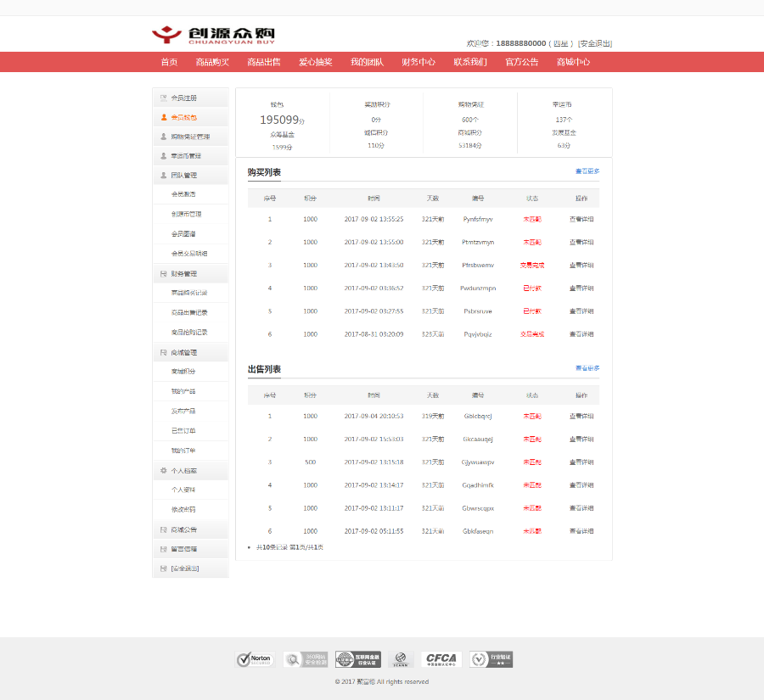Open 爱心抽奖 in the navigation bar
Screen dimensions: 764x700
click(x=315, y=62)
